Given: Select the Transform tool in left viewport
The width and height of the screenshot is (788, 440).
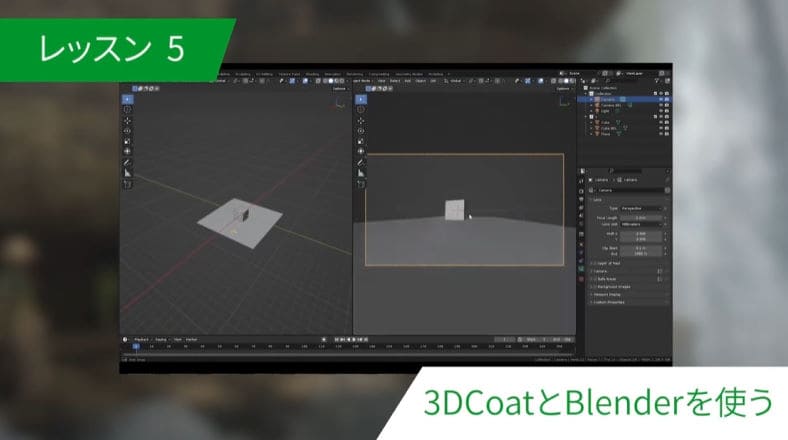Looking at the screenshot, I should pyautogui.click(x=128, y=151).
